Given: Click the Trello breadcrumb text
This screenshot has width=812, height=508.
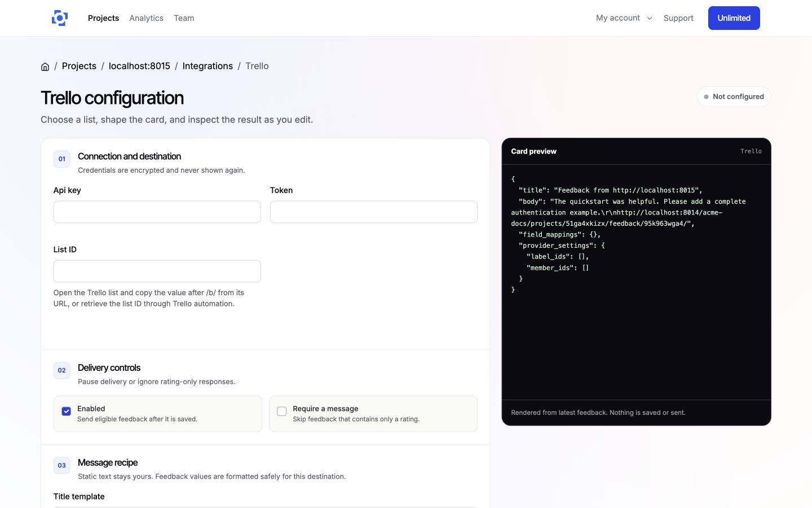Looking at the screenshot, I should click(257, 66).
